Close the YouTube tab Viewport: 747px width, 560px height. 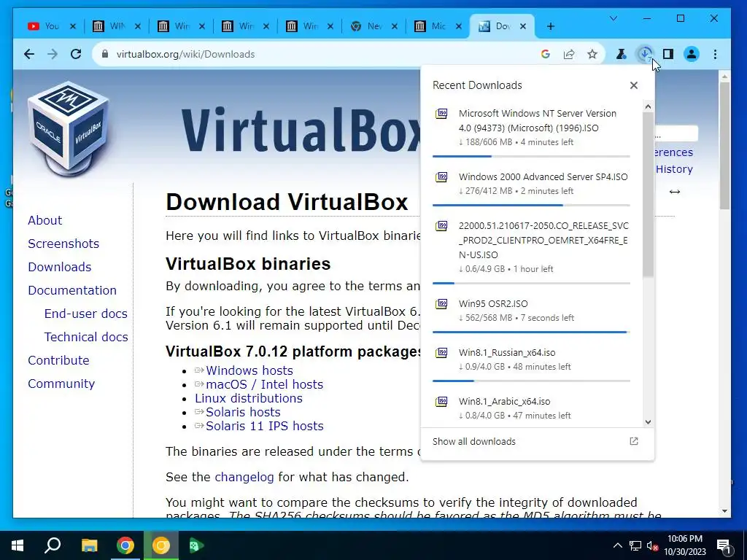[73, 26]
